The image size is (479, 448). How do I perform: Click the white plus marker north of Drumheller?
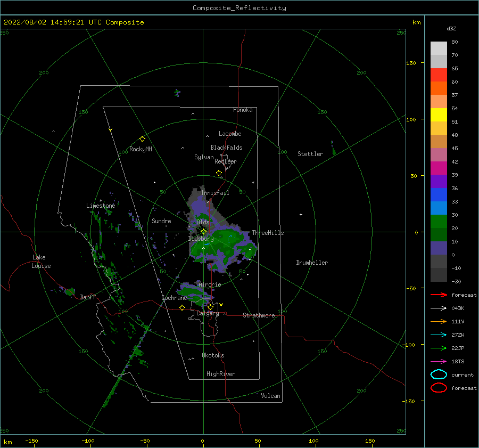[x=301, y=214]
